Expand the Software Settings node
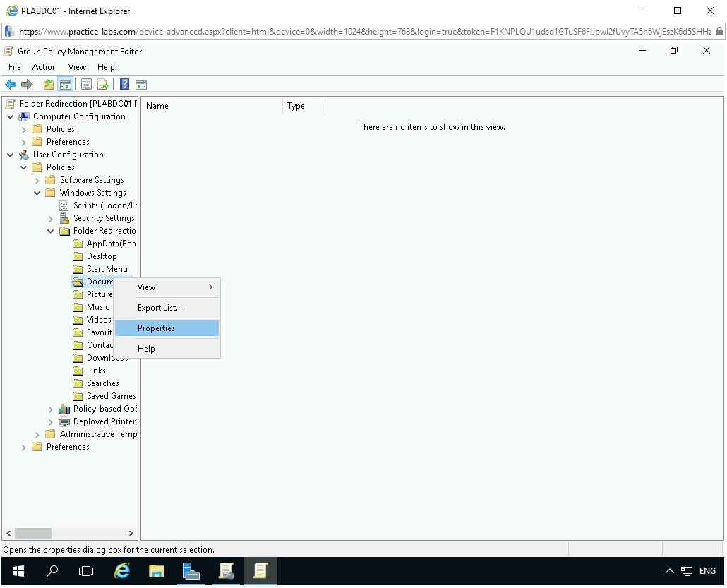727x588 pixels. click(37, 181)
